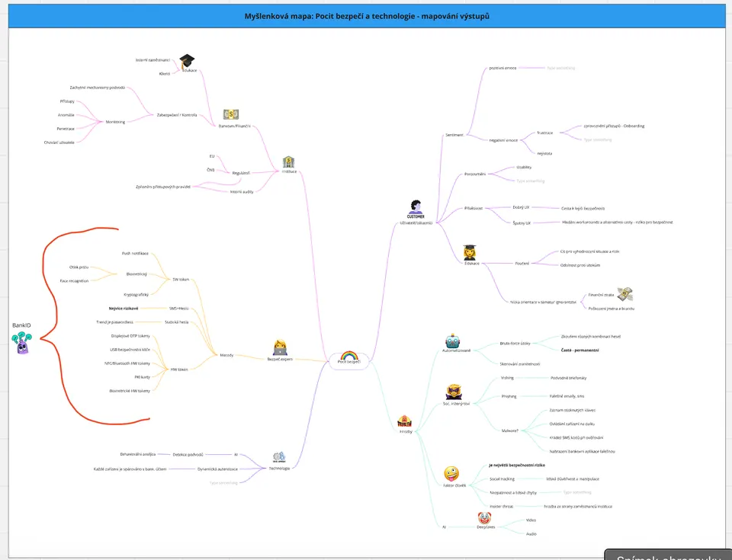Click the 'USB bezpečnostní klíče' node

tap(130, 350)
